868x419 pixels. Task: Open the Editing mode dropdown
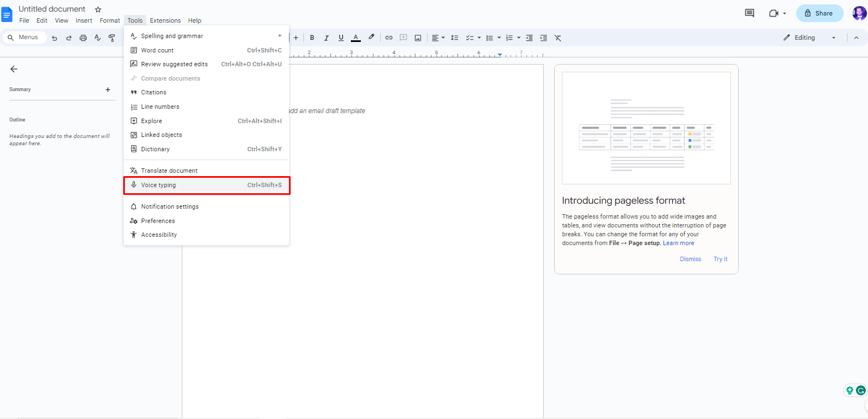(x=809, y=38)
